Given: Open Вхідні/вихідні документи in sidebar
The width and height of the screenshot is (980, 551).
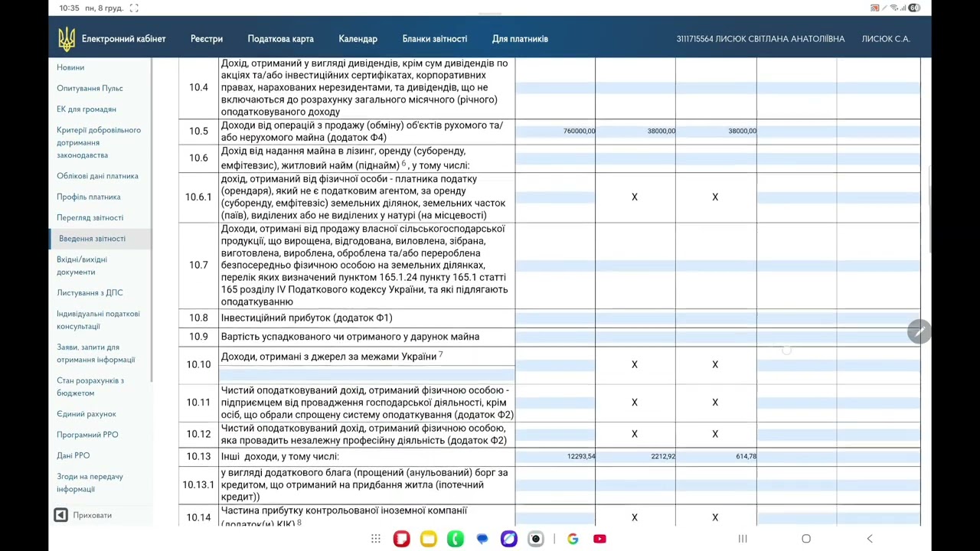Looking at the screenshot, I should pos(82,266).
